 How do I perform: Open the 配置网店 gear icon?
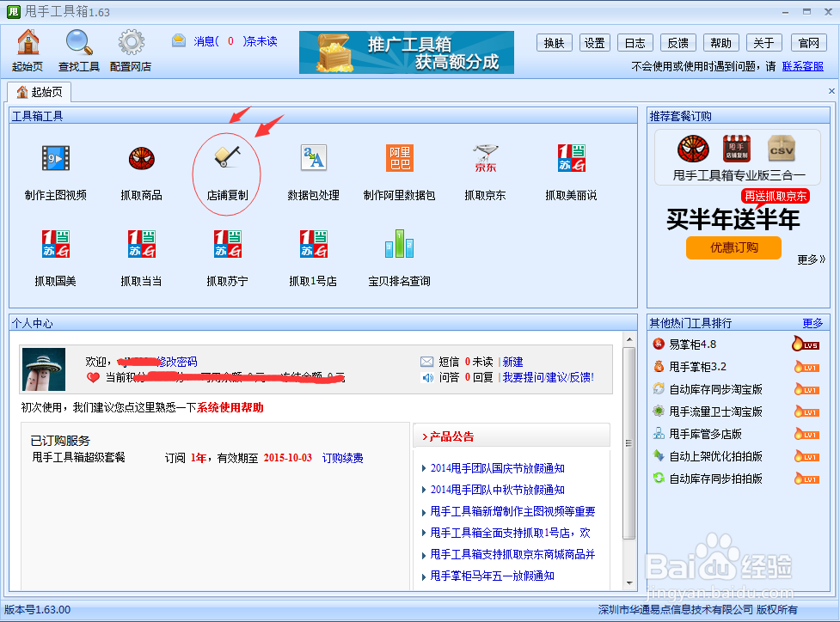(x=131, y=51)
